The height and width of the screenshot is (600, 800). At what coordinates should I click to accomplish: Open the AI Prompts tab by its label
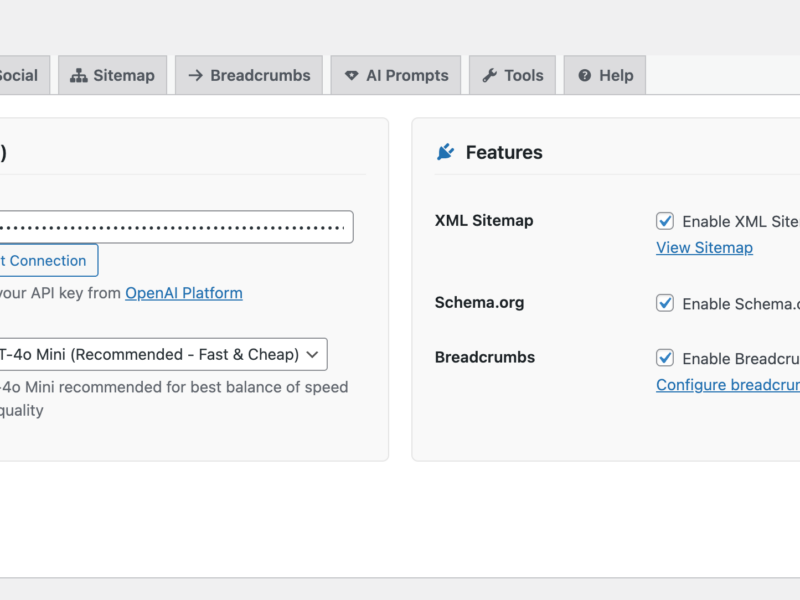click(407, 76)
